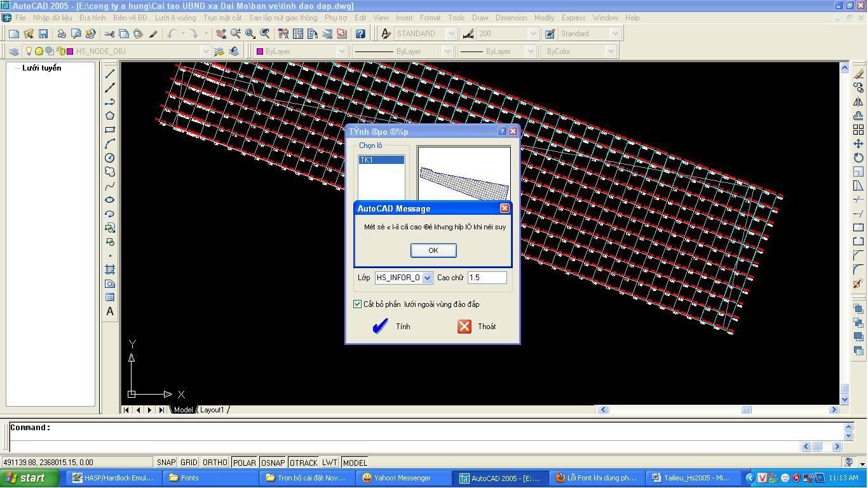The height and width of the screenshot is (488, 868).
Task: Click the Open drawing folder icon
Action: coord(29,34)
